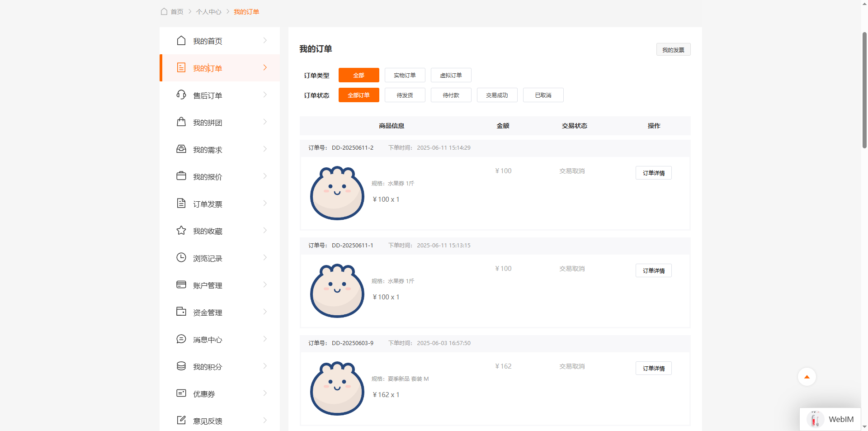This screenshot has height=431, width=868.
Task: Filter order type by 实物订单
Action: 405,75
